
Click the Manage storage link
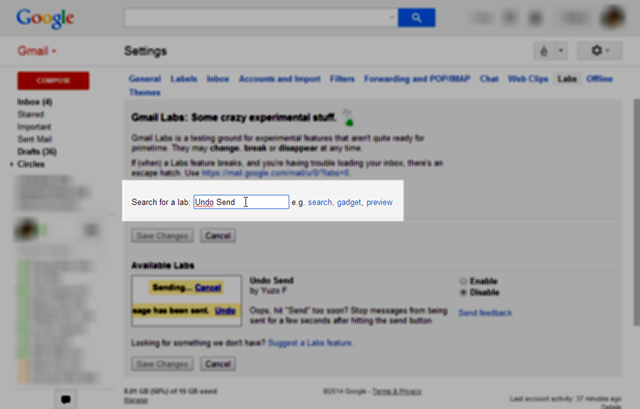[136, 400]
